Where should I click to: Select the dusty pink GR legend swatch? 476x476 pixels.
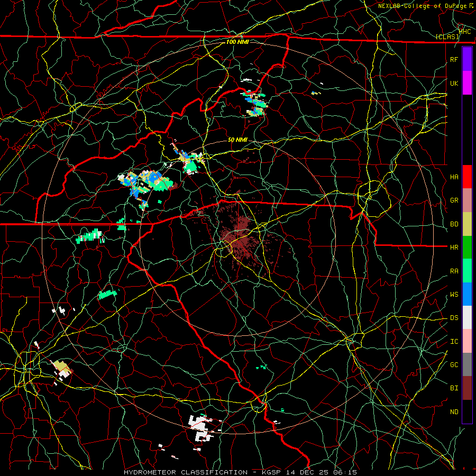[x=467, y=200]
